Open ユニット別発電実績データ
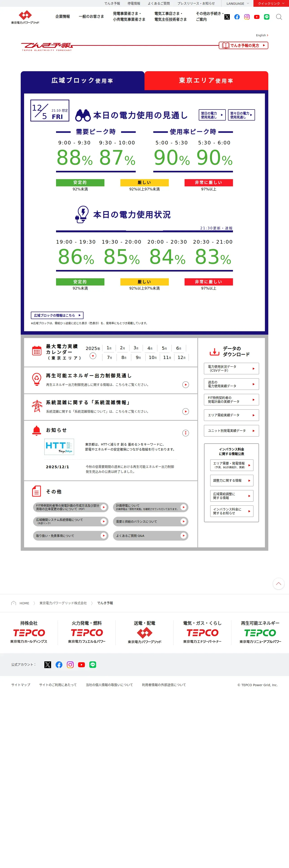This screenshot has height=868, width=289. coord(231,431)
